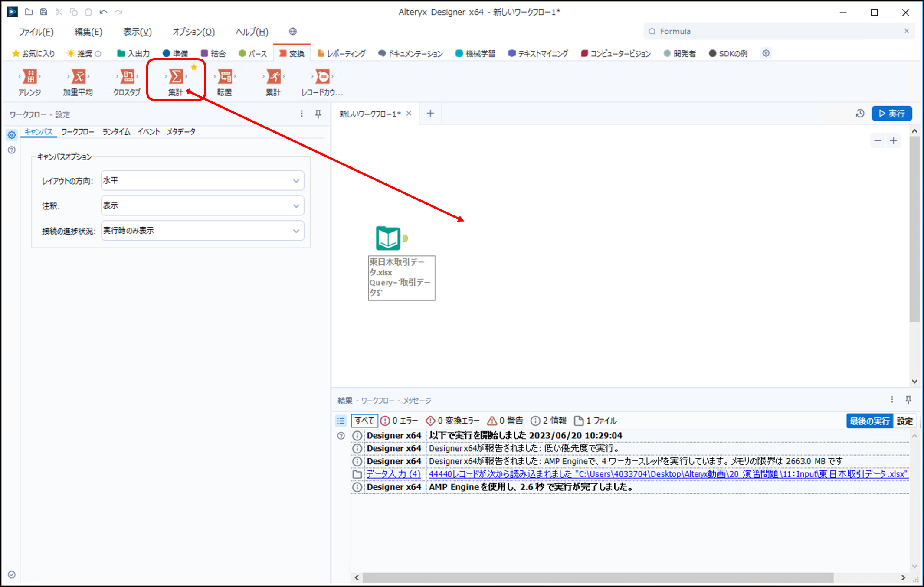This screenshot has height=587, width=924.
Task: Click the 加重平均 tool icon
Action: point(78,77)
